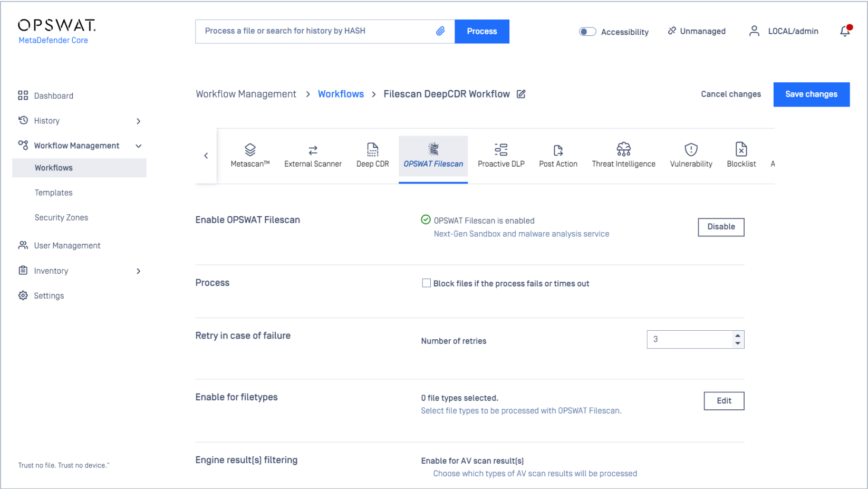Viewport: 868px width, 489px height.
Task: Edit the workflow name with pencil icon
Action: coord(521,94)
